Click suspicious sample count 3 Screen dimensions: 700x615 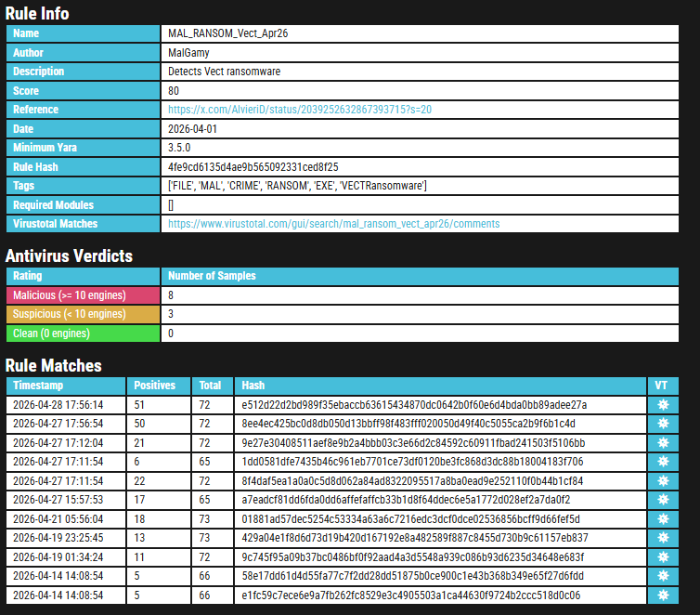(171, 314)
